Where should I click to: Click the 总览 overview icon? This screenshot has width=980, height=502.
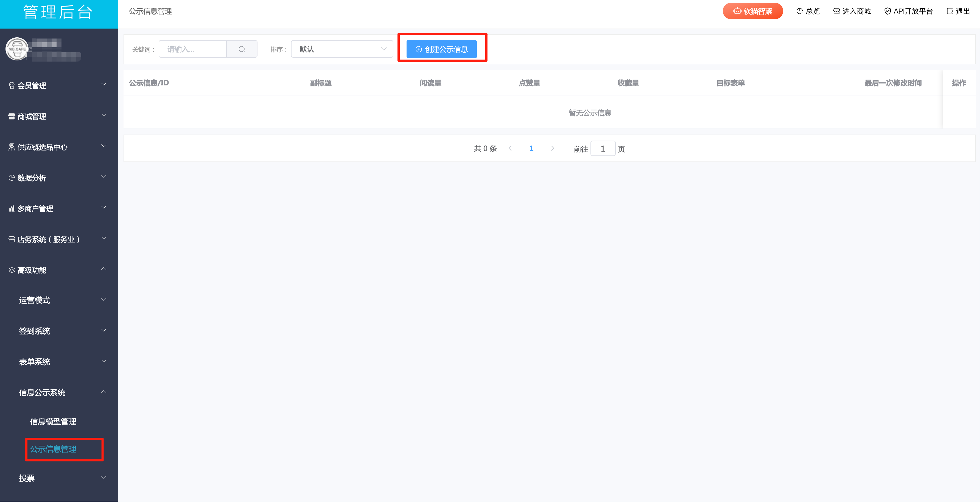(799, 11)
